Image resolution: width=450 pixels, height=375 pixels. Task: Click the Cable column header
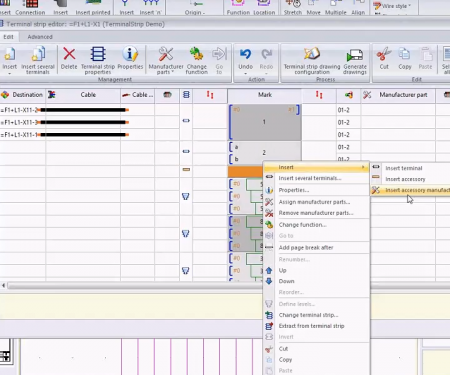click(83, 95)
